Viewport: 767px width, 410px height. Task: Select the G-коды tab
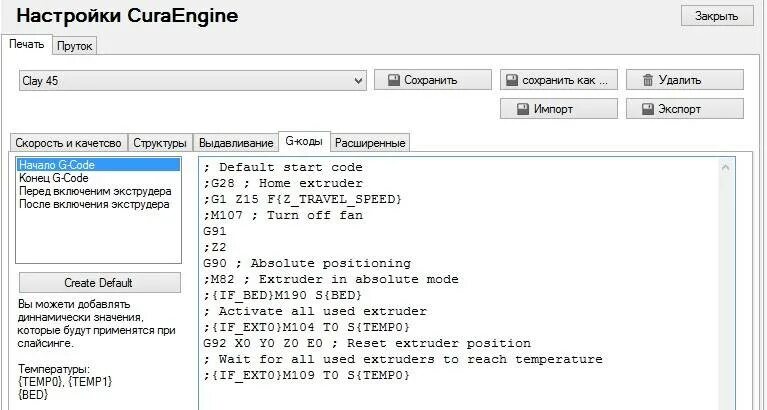(x=303, y=142)
